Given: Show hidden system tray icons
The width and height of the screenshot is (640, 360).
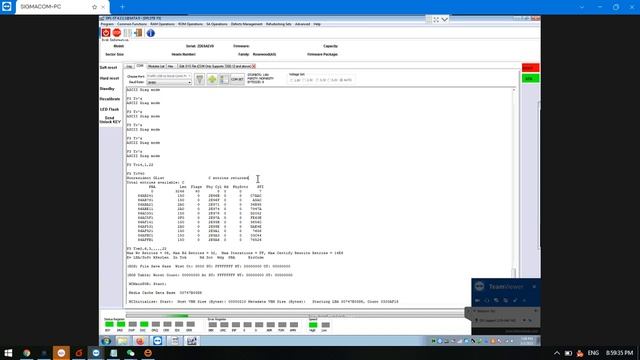Looking at the screenshot, I should coord(557,353).
